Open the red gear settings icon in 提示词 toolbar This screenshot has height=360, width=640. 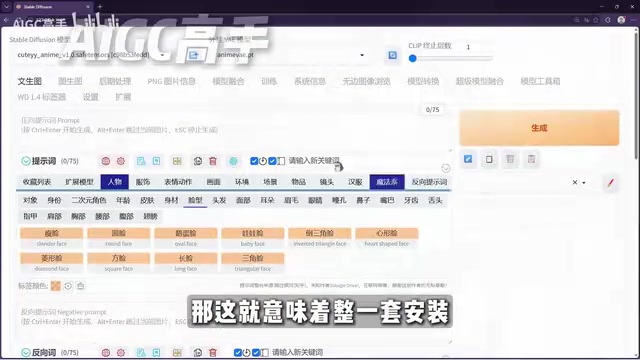(121, 161)
